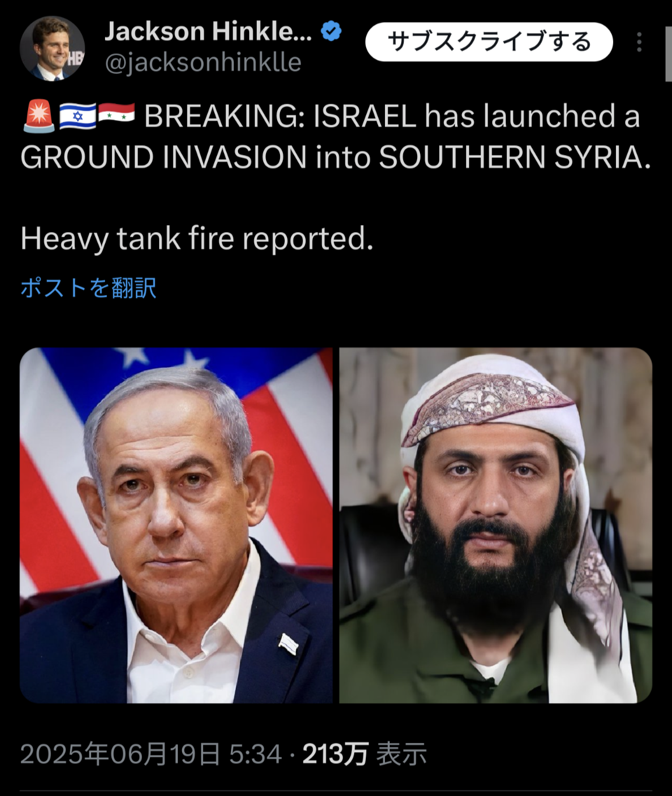Click the 表示 views label
Viewport: 672px width, 796px height.
[x=401, y=755]
